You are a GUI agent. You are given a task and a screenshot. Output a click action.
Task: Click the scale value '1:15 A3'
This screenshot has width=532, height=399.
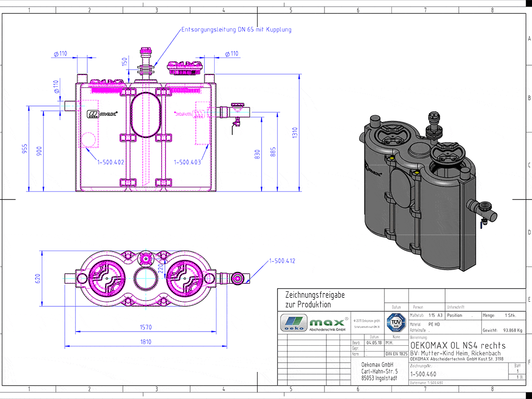(436, 316)
